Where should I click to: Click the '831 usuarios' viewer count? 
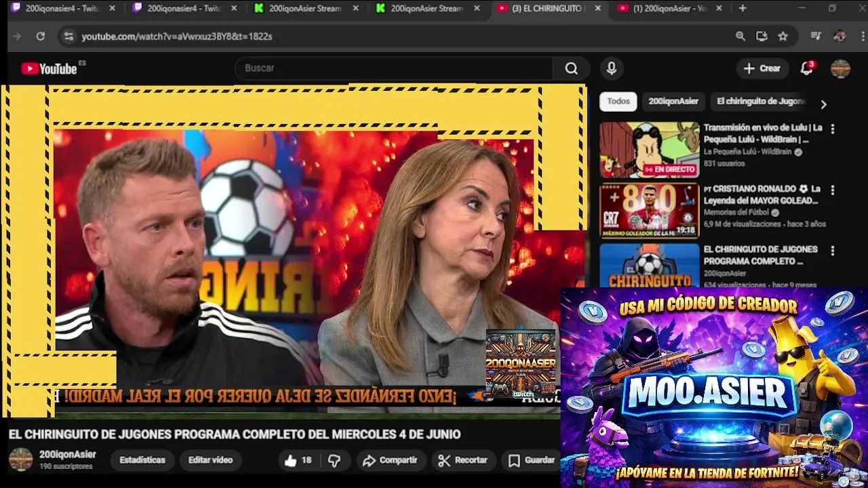724,163
